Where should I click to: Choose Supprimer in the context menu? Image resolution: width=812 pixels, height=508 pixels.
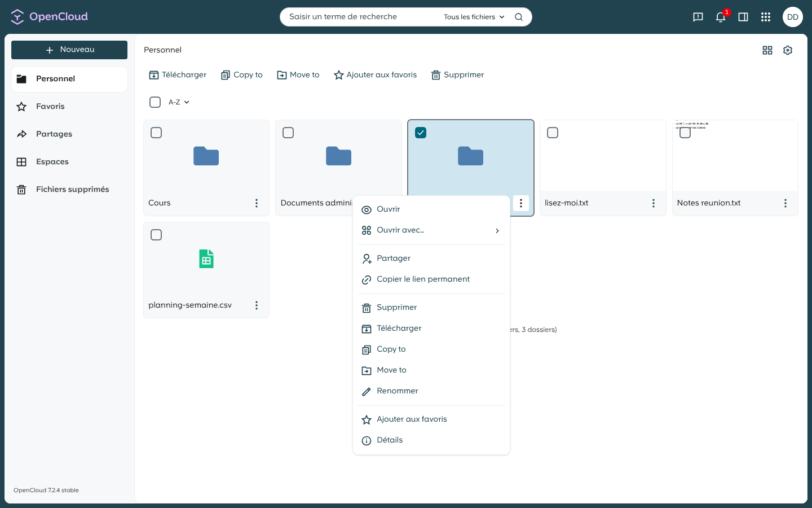[x=431, y=308]
